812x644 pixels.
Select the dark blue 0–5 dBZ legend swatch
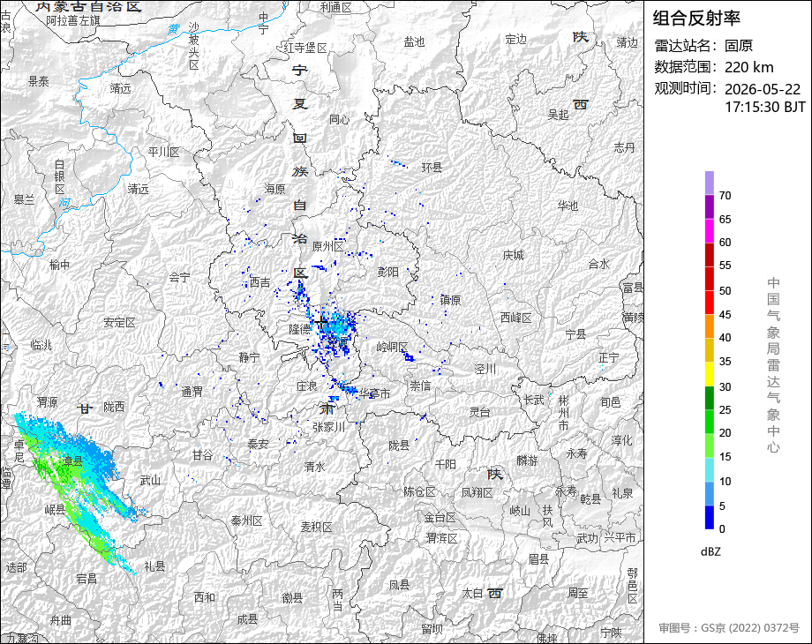[709, 517]
